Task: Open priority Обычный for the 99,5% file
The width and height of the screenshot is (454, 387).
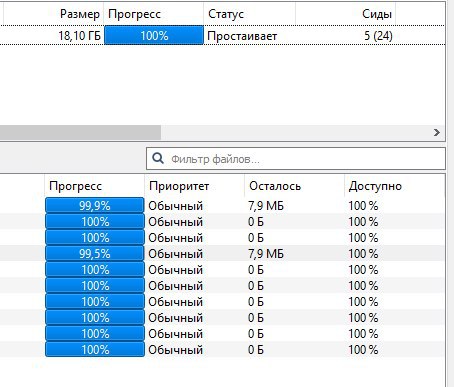Action: pos(176,254)
